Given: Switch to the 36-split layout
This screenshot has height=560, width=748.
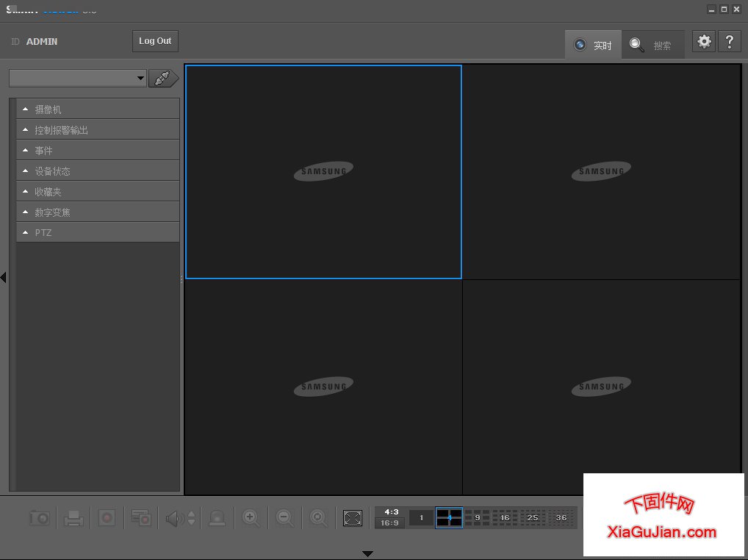Looking at the screenshot, I should (x=561, y=518).
